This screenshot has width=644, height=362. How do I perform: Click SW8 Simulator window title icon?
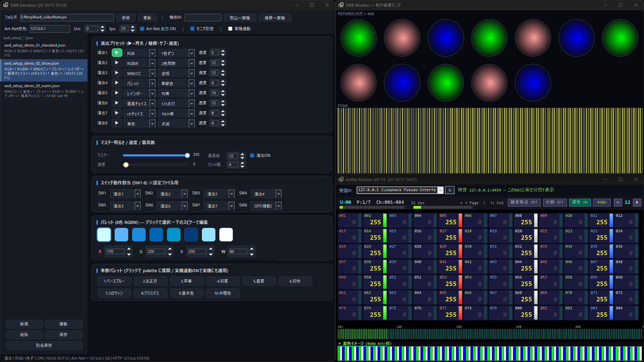coord(6,5)
